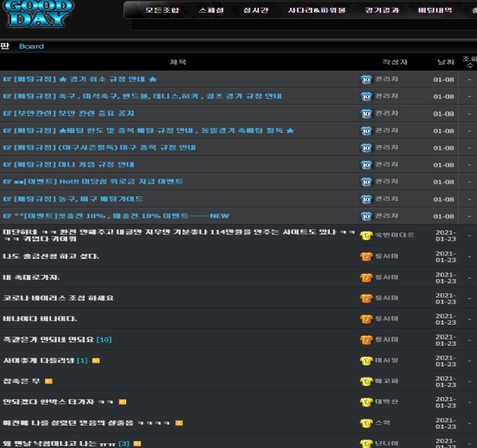Open notice 미니 게임 규정 안내

click(69, 165)
